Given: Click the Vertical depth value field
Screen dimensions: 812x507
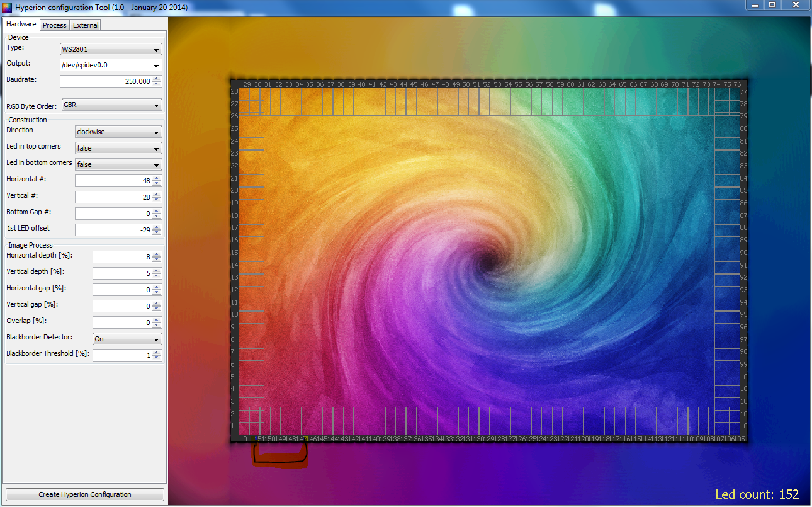Looking at the screenshot, I should coord(121,273).
